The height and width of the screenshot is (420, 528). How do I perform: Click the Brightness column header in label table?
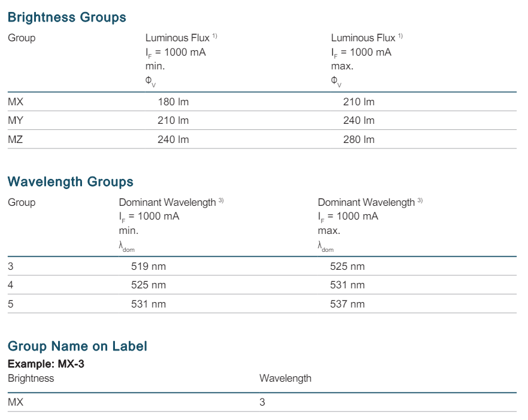point(31,379)
